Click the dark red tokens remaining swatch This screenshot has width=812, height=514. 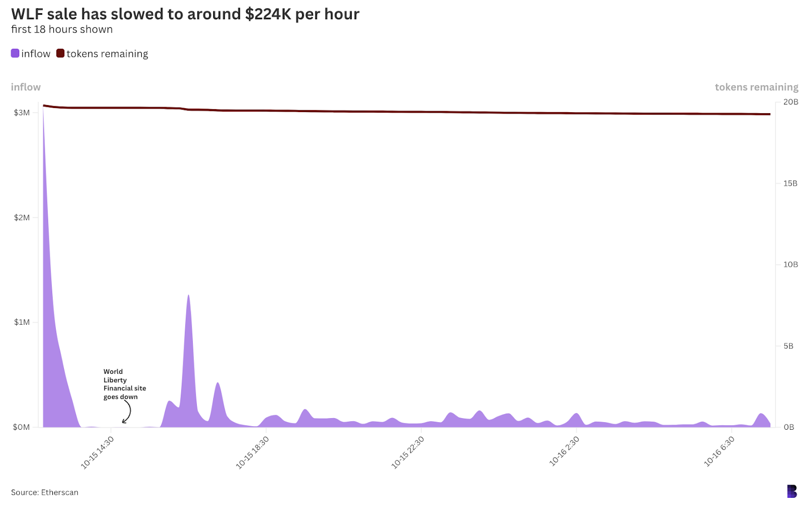click(x=60, y=53)
